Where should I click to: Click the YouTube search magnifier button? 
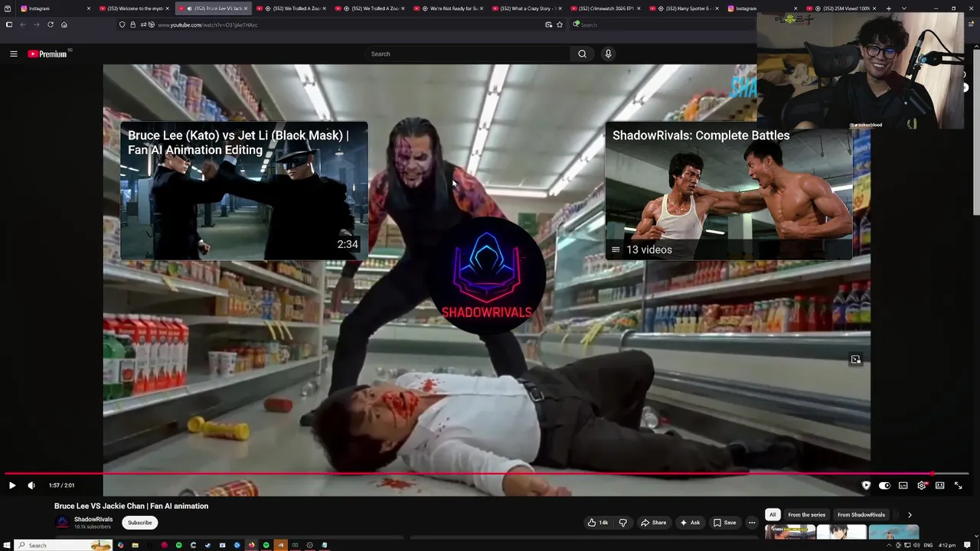[582, 54]
